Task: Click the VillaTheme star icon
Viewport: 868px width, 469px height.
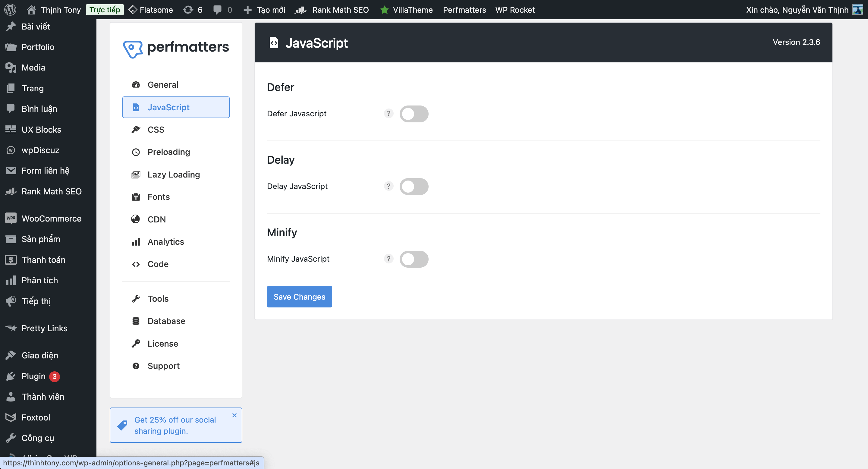Action: pyautogui.click(x=384, y=9)
